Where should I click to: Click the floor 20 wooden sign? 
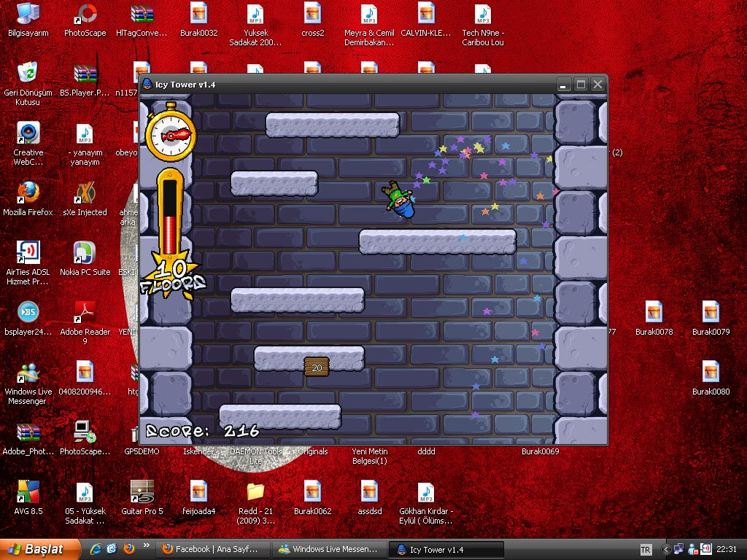(317, 367)
